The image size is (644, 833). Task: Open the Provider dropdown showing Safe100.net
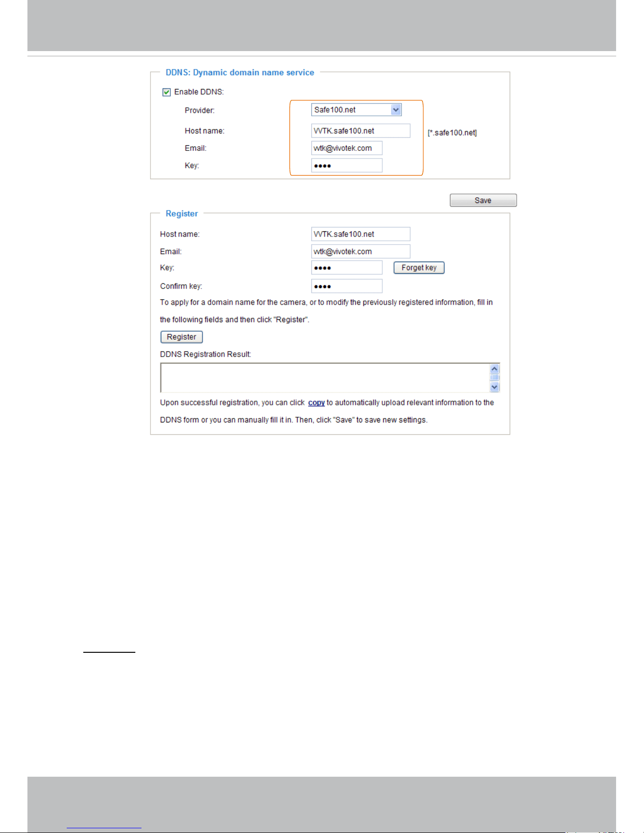coord(356,110)
